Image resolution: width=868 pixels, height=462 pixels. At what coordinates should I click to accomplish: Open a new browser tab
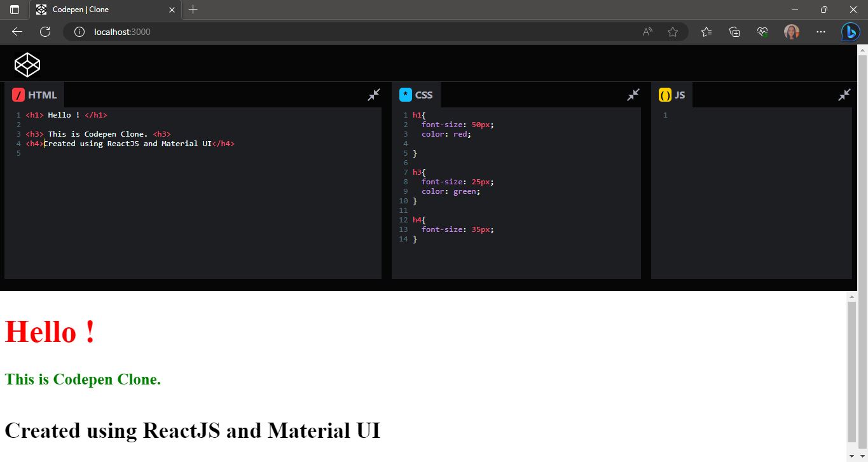(x=193, y=10)
